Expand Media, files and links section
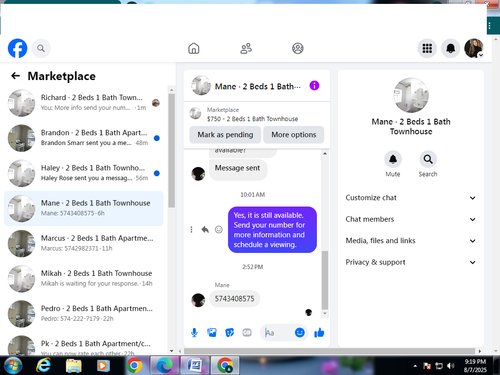This screenshot has width=500, height=375. click(x=411, y=241)
